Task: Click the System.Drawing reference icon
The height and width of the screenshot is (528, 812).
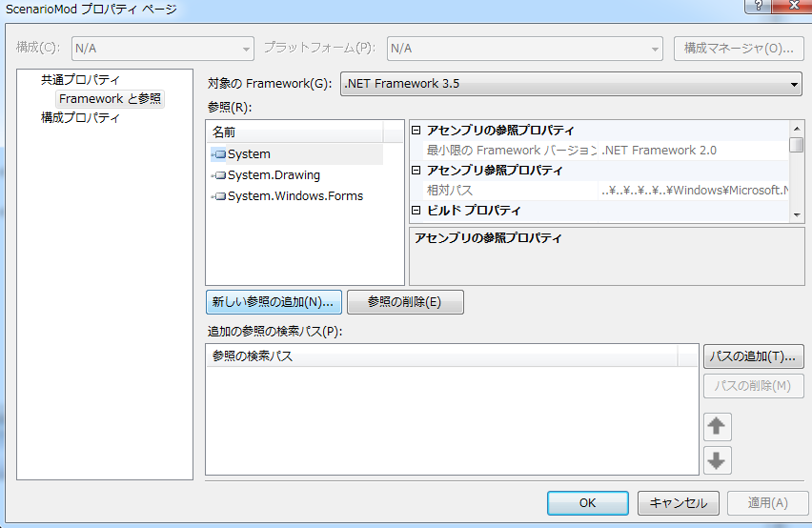Action: point(218,175)
